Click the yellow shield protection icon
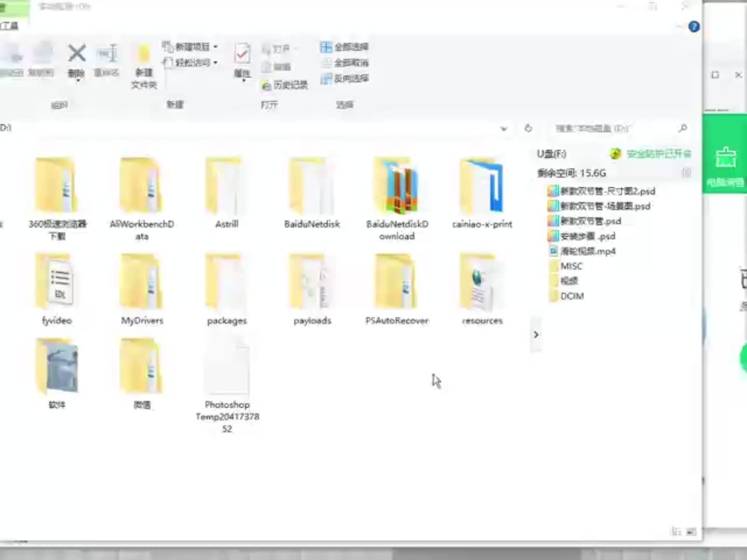The height and width of the screenshot is (560, 747). point(615,154)
